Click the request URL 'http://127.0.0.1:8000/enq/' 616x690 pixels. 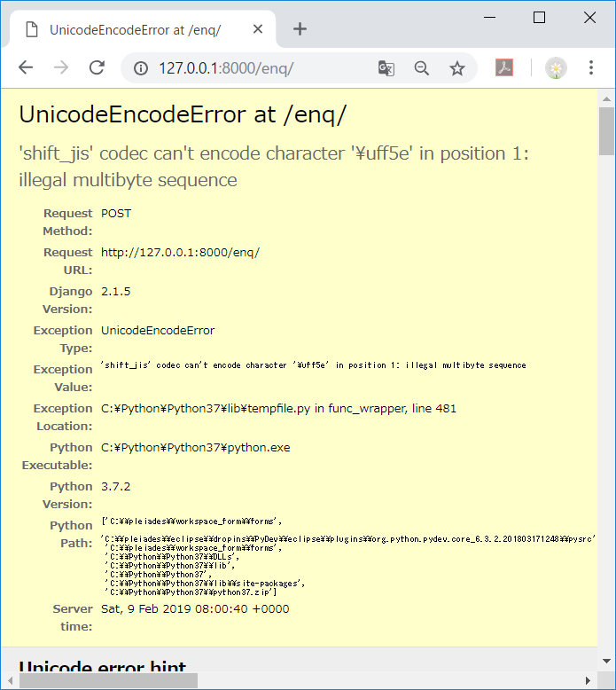pyautogui.click(x=180, y=253)
